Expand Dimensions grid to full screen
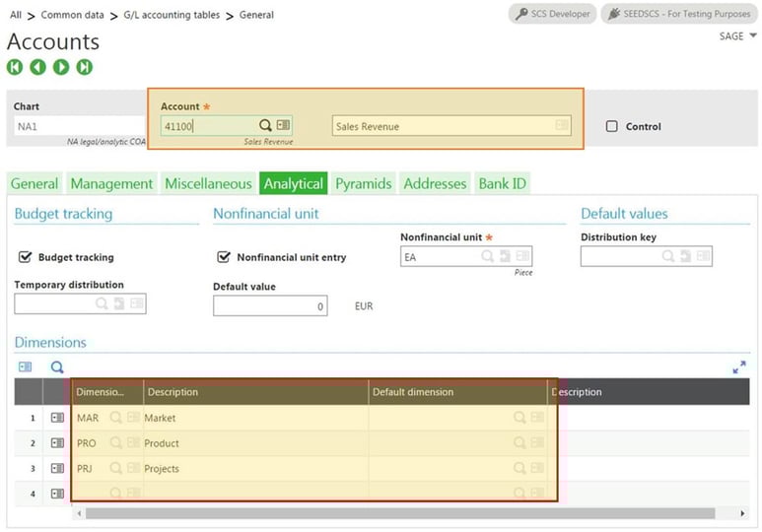Viewport: 762px width, 532px height. [x=739, y=367]
